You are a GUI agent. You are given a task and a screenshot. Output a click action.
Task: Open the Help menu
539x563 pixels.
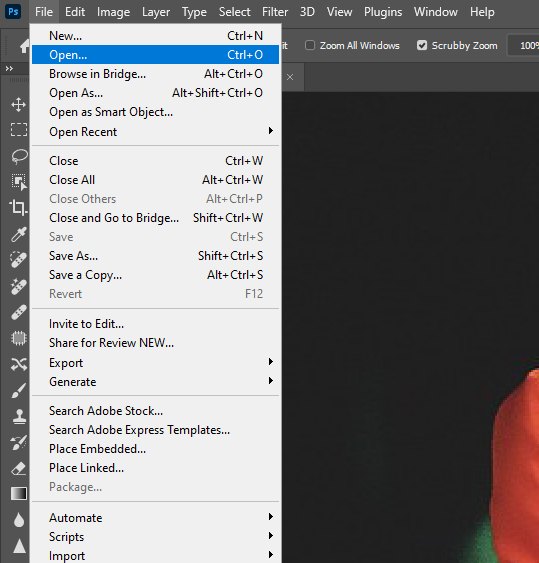(x=482, y=12)
